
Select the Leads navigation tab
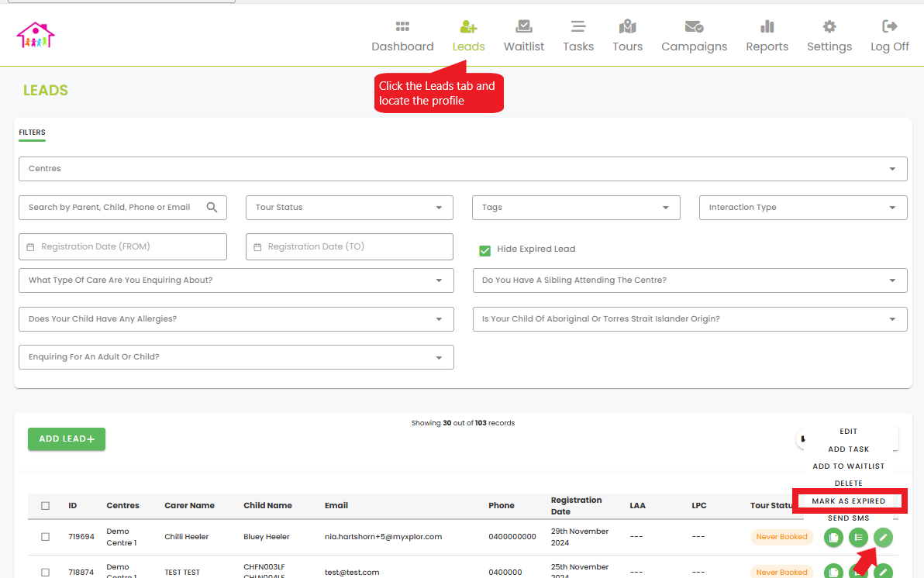pyautogui.click(x=468, y=36)
